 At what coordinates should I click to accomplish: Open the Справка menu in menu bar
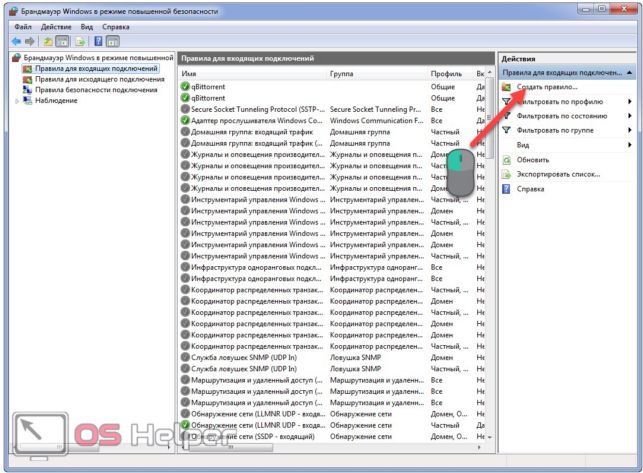116,27
